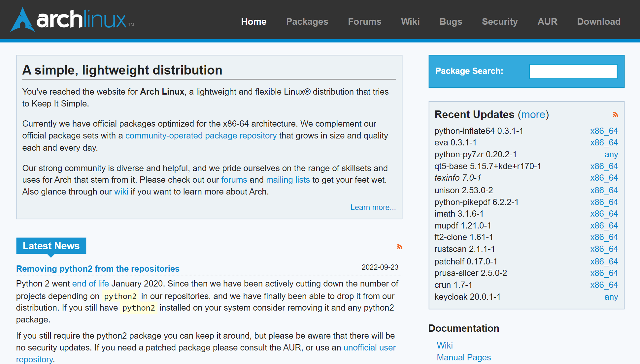Click the 'any' link beside keycloak
640x364 pixels.
coord(611,297)
